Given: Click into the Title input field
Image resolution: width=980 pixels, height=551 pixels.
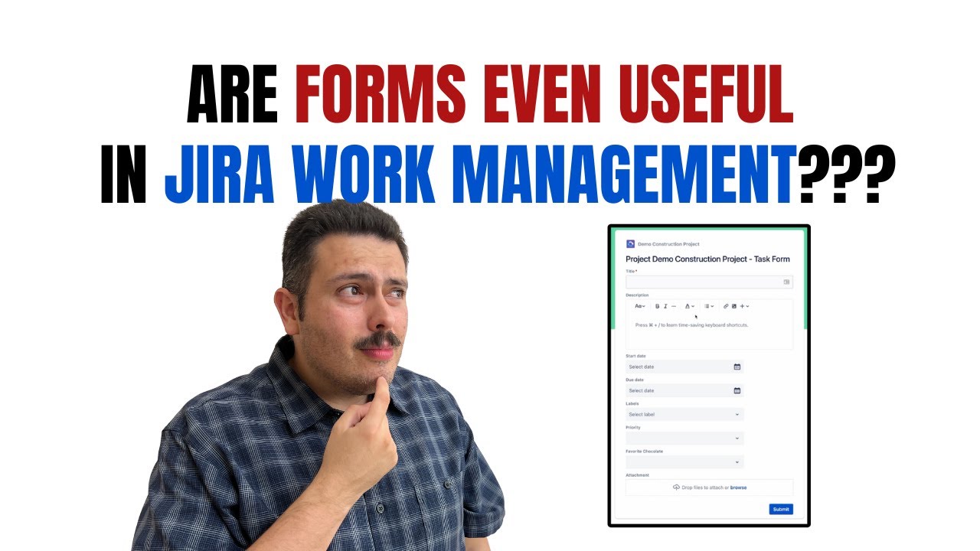Looking at the screenshot, I should click(x=709, y=282).
